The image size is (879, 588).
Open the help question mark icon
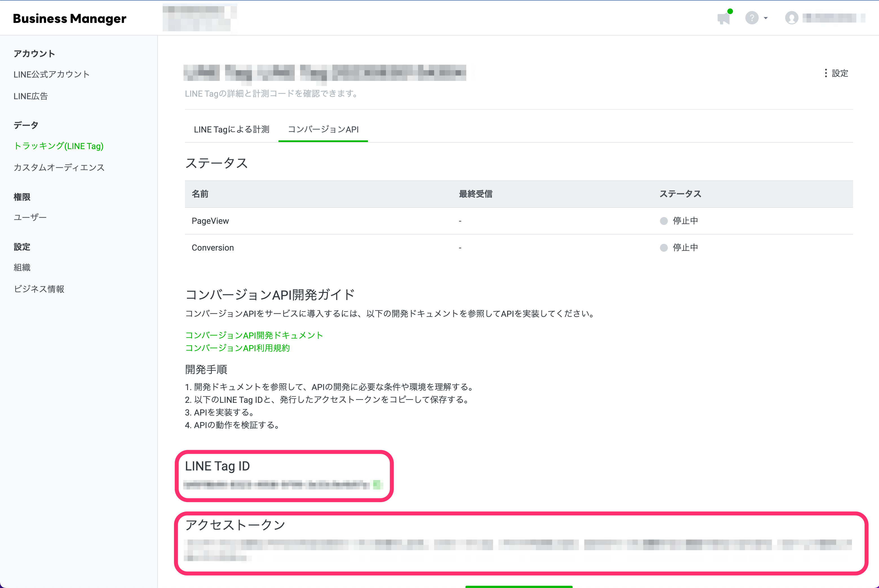[x=752, y=18]
